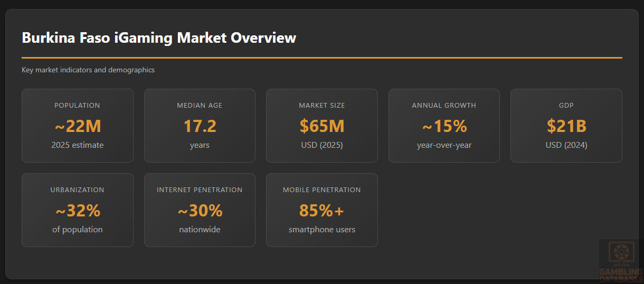Image resolution: width=644 pixels, height=284 pixels.
Task: Click the ~15% annual growth figure
Action: pos(444,127)
